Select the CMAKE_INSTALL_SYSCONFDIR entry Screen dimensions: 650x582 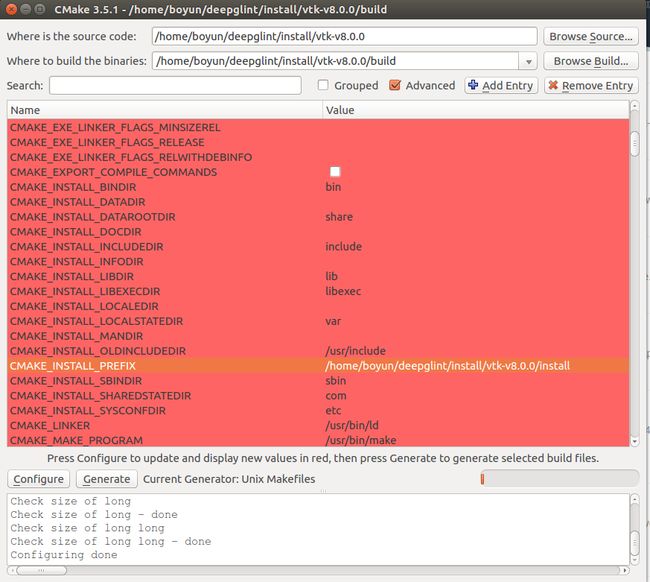tap(87, 411)
